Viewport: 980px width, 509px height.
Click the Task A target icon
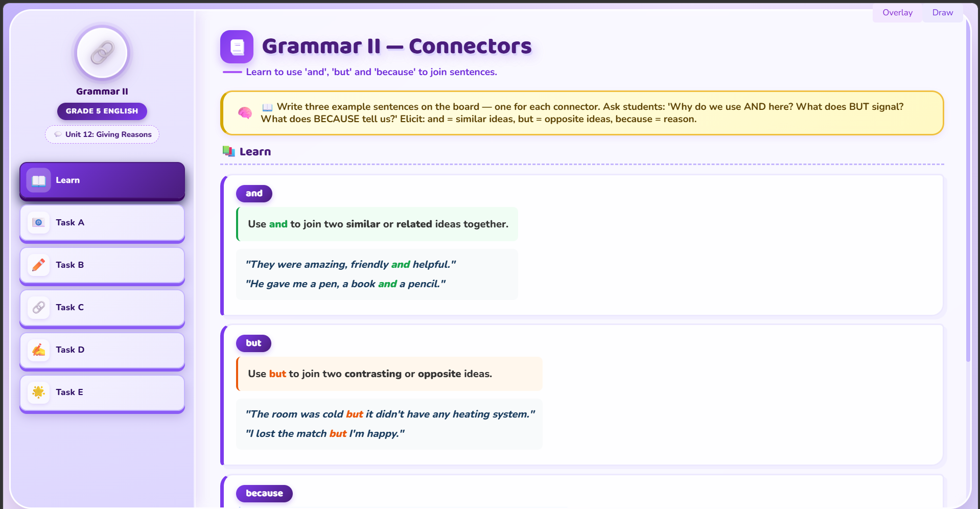click(x=39, y=223)
